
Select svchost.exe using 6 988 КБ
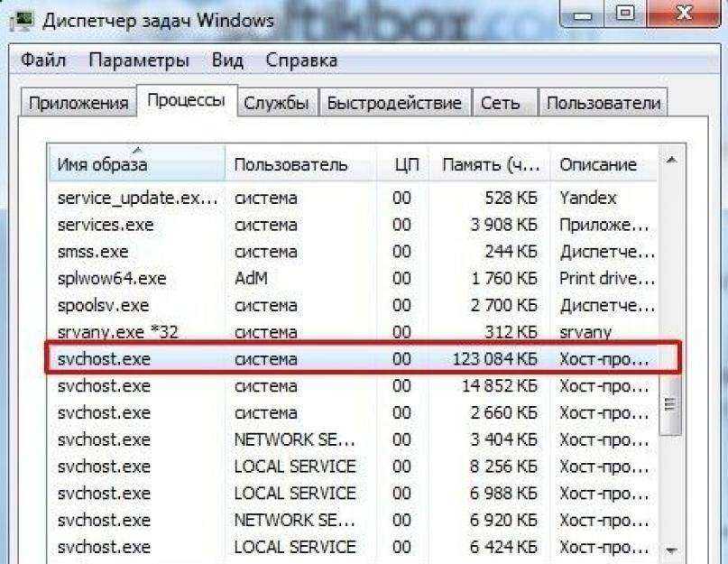coord(353,494)
